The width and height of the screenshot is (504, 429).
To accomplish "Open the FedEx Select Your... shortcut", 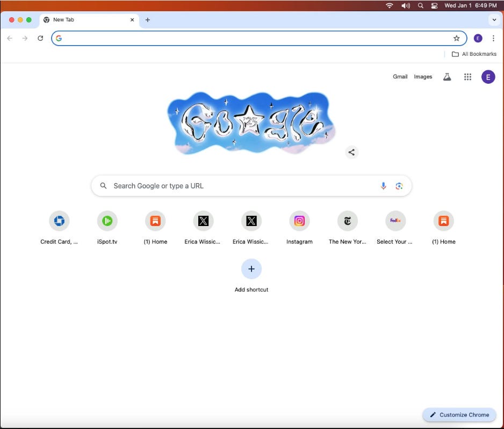I will click(x=395, y=228).
